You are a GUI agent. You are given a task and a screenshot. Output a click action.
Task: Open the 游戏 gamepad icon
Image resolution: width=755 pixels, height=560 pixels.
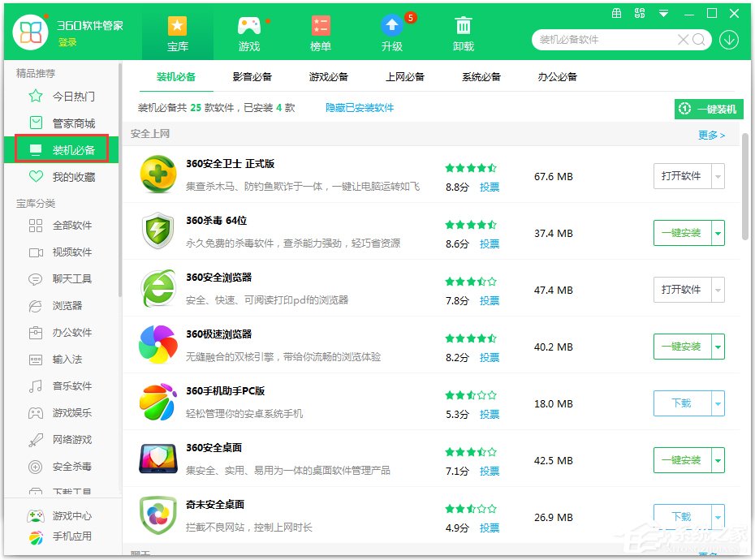tap(249, 26)
